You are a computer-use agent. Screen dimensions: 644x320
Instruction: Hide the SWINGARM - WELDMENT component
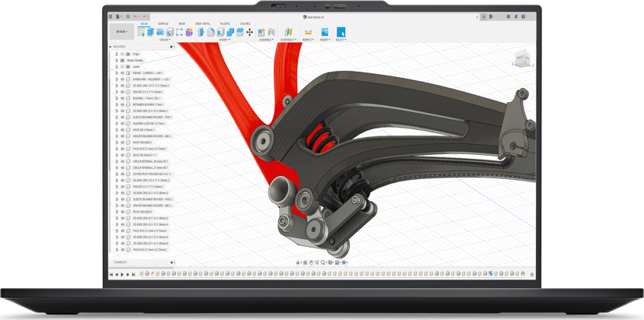(122, 79)
